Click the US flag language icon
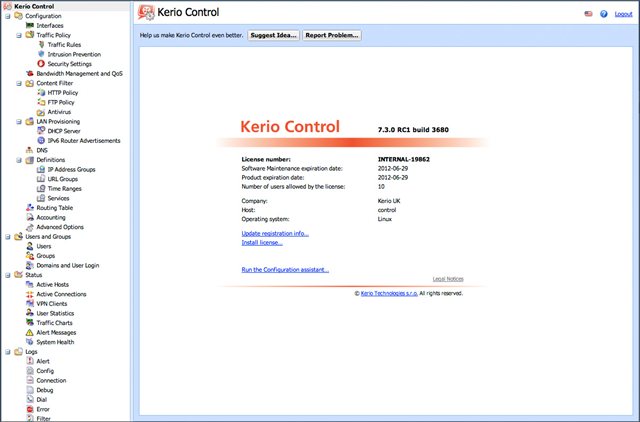 [x=588, y=14]
